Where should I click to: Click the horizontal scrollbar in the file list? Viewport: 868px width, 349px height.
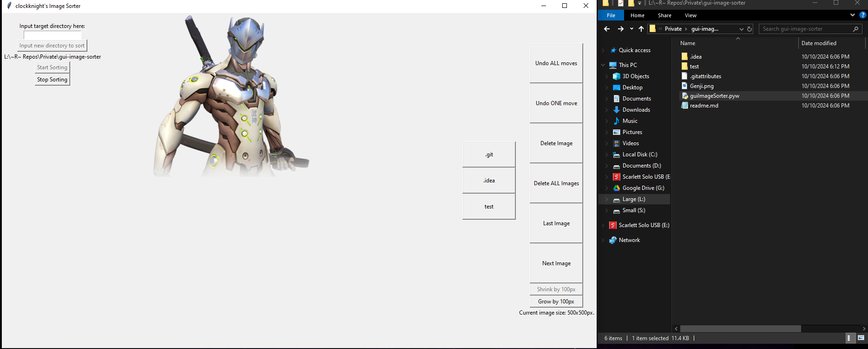(740, 329)
